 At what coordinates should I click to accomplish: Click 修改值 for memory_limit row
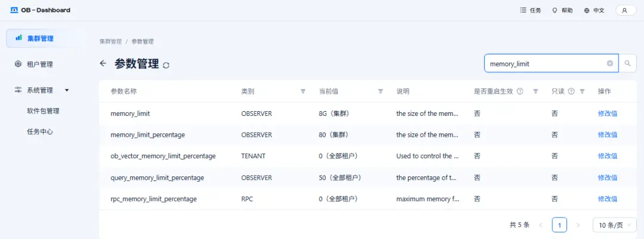tap(608, 113)
